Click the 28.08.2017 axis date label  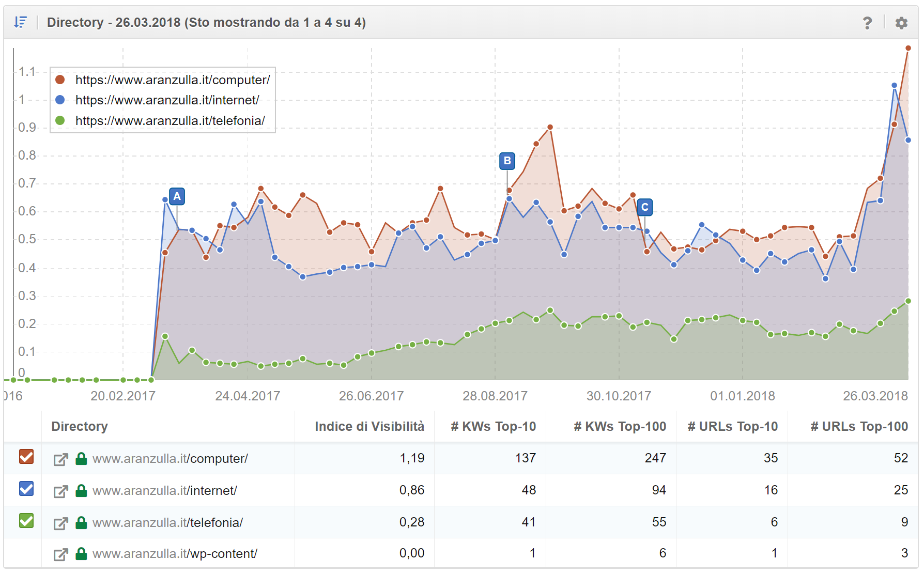click(x=495, y=396)
